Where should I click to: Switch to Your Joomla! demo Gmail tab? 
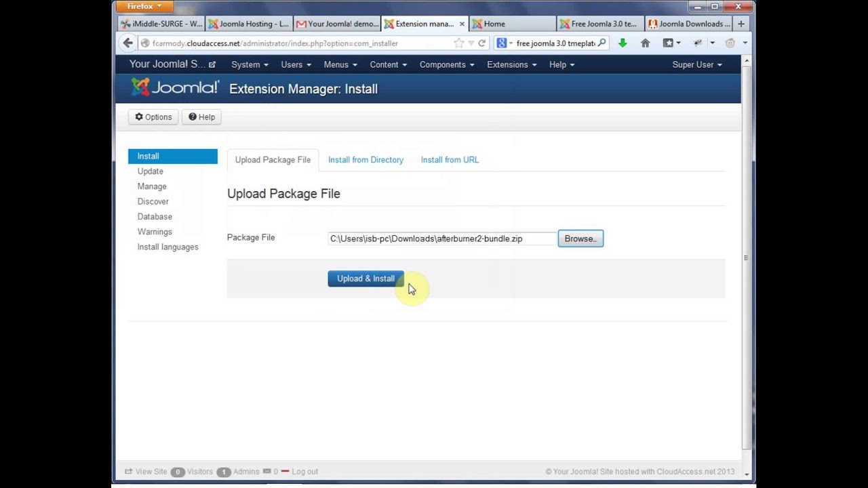click(x=336, y=24)
